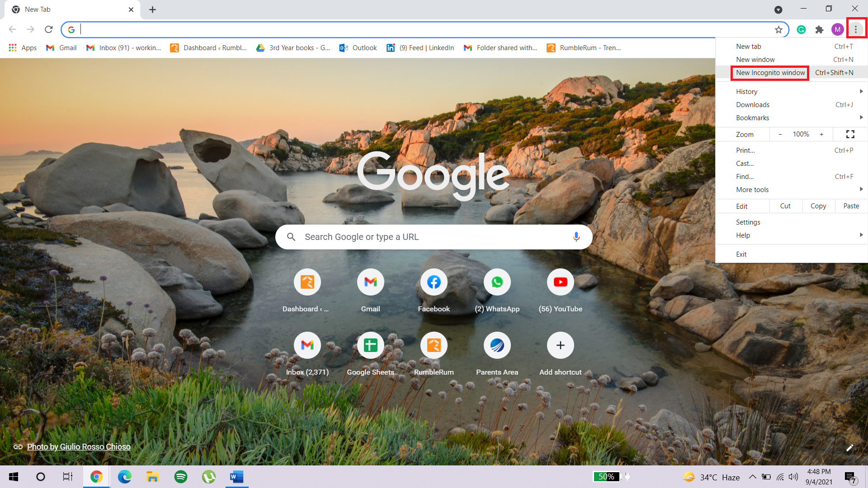Open the Extensions puzzle icon
The image size is (868, 488).
point(819,30)
